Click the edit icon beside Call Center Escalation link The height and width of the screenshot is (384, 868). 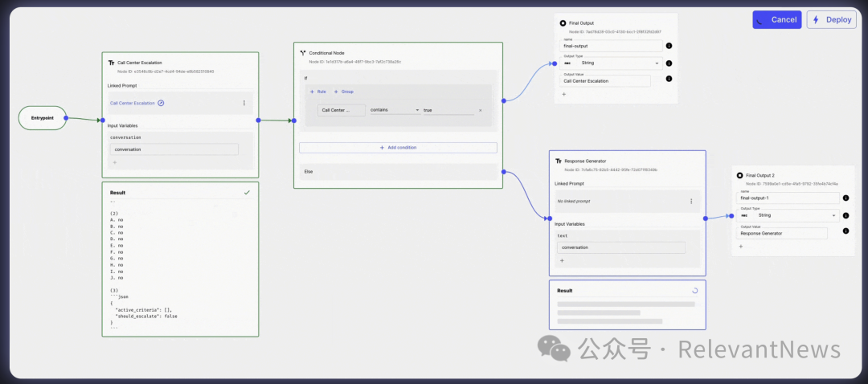[161, 103]
